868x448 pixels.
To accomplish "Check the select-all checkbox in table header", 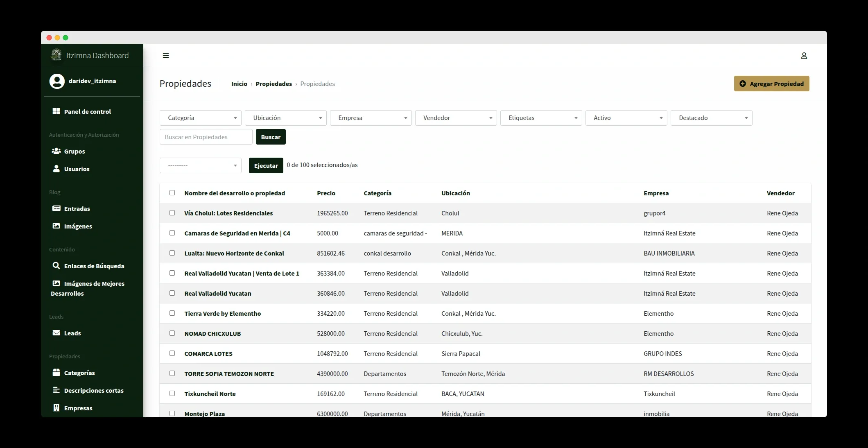I will pyautogui.click(x=172, y=192).
